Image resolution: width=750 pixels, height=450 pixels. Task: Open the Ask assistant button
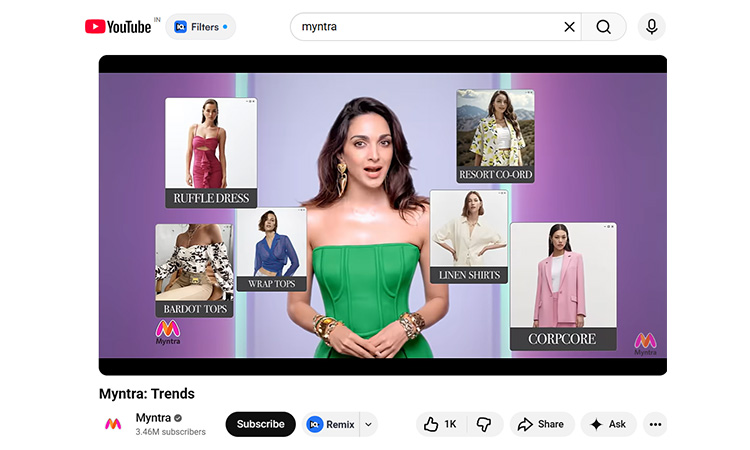[x=608, y=424]
